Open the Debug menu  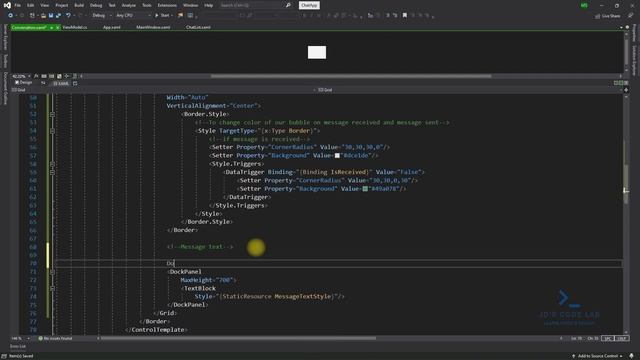pos(96,5)
